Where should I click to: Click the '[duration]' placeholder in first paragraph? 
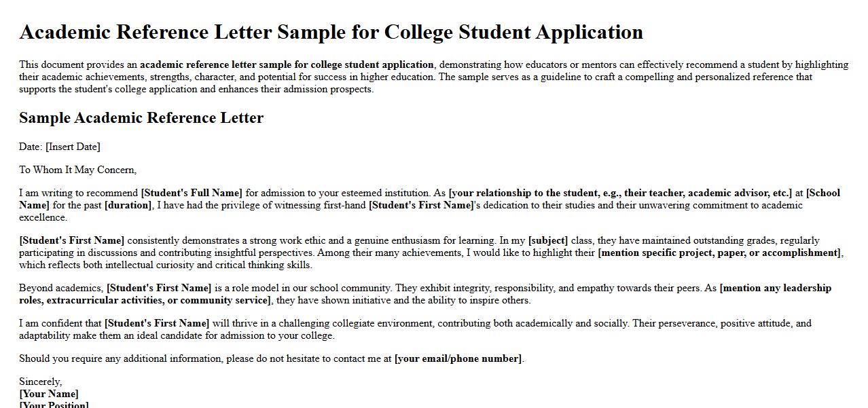click(x=128, y=205)
